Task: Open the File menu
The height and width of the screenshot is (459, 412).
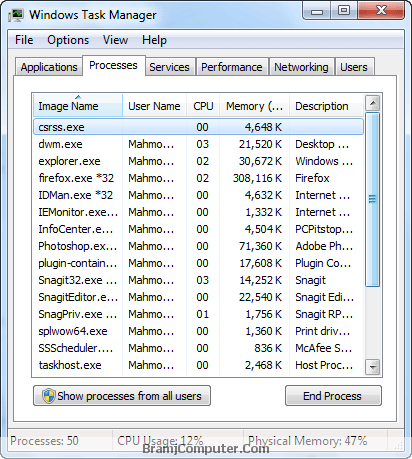Action: coord(24,40)
